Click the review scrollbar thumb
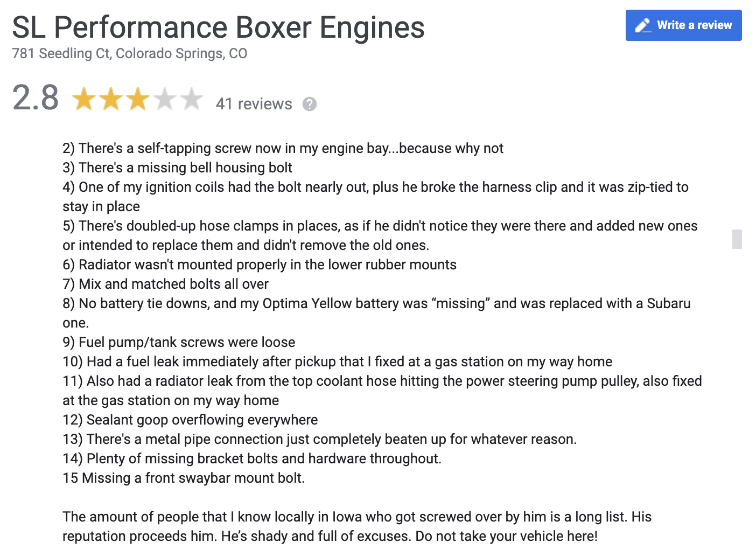The height and width of the screenshot is (556, 756). tap(737, 239)
